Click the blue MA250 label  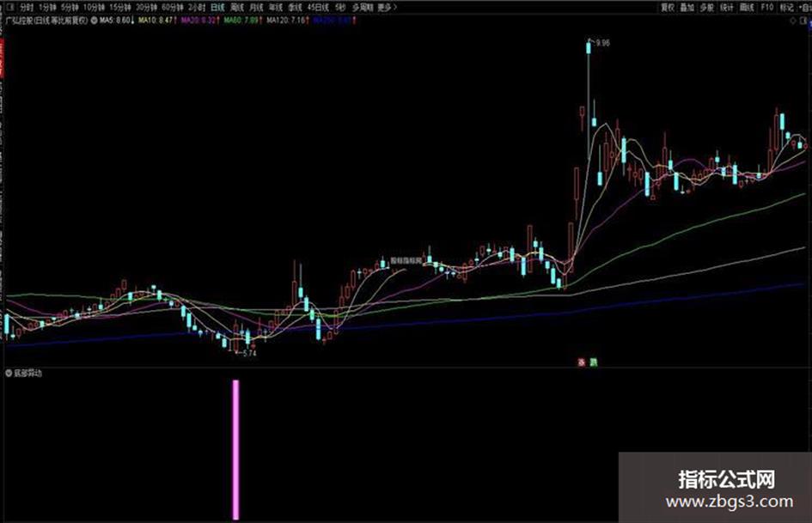point(333,21)
